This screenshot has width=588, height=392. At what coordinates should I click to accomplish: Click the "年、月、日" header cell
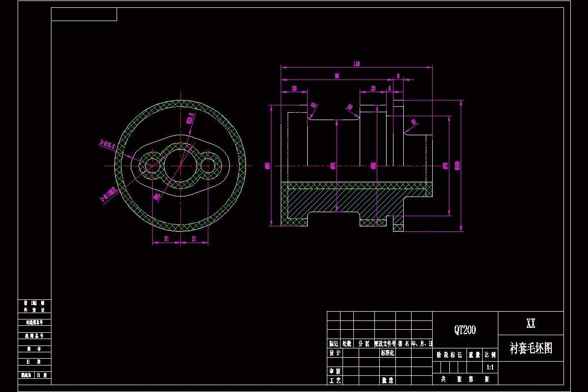(421, 343)
